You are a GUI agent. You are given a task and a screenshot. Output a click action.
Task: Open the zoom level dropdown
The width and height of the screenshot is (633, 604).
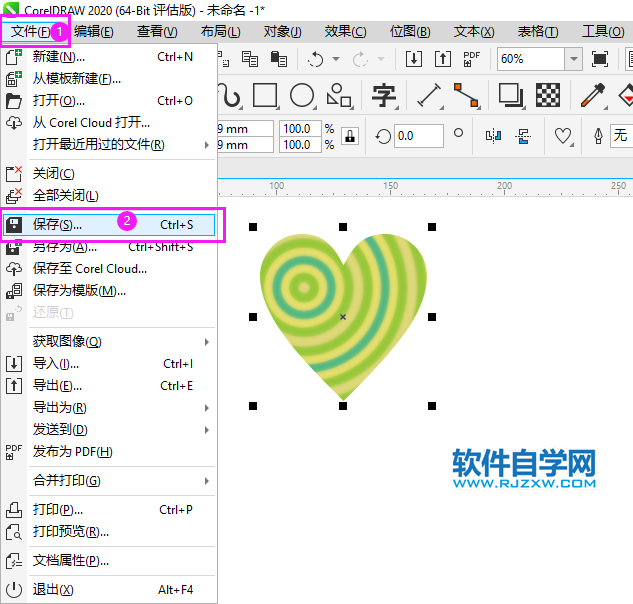click(575, 59)
